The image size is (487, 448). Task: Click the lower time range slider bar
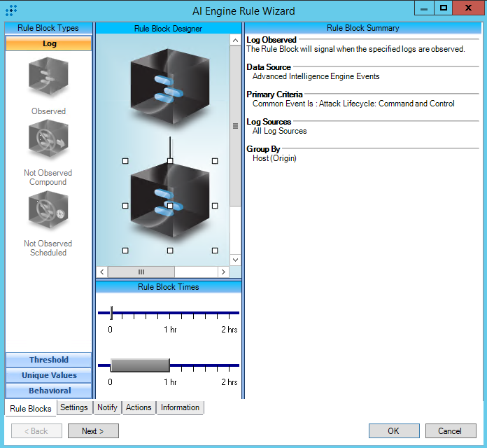point(140,365)
